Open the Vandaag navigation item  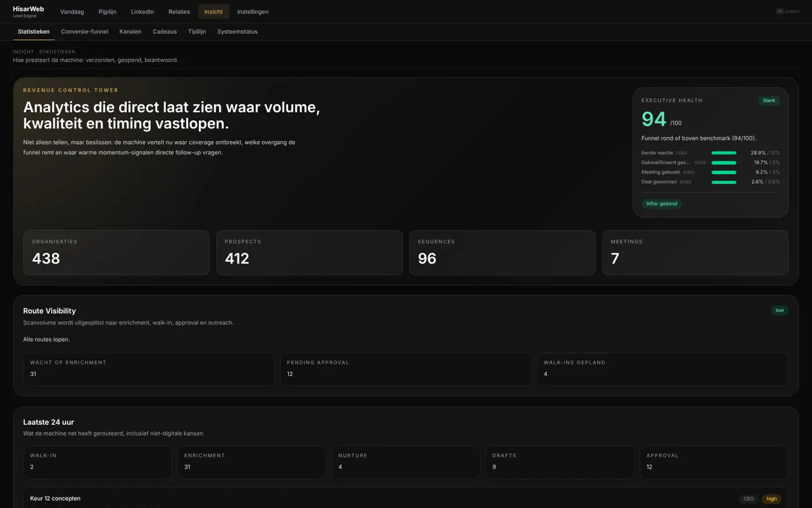click(x=72, y=12)
